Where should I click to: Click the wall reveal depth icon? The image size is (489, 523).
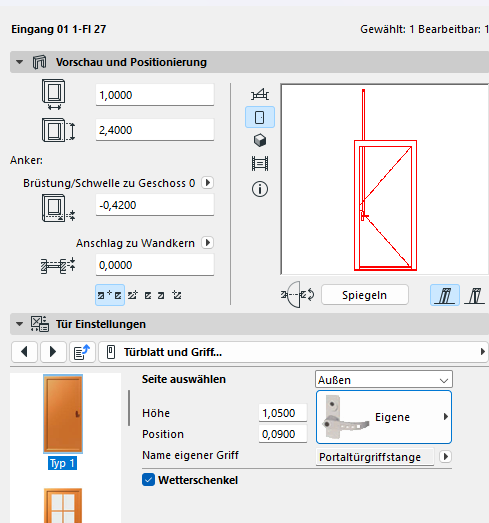pyautogui.click(x=58, y=266)
